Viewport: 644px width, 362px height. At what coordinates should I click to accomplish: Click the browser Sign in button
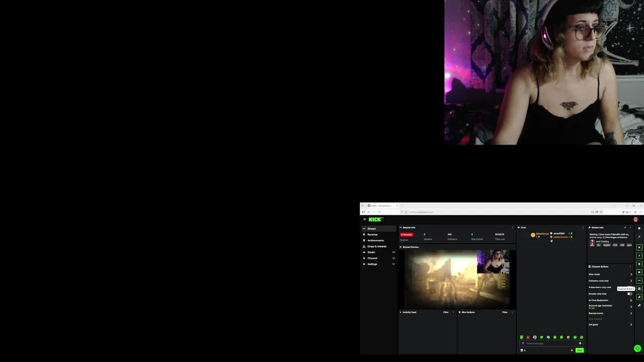626,212
